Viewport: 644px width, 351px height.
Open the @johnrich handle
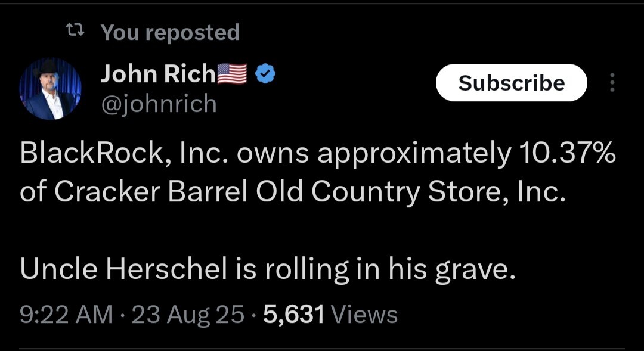pyautogui.click(x=159, y=104)
